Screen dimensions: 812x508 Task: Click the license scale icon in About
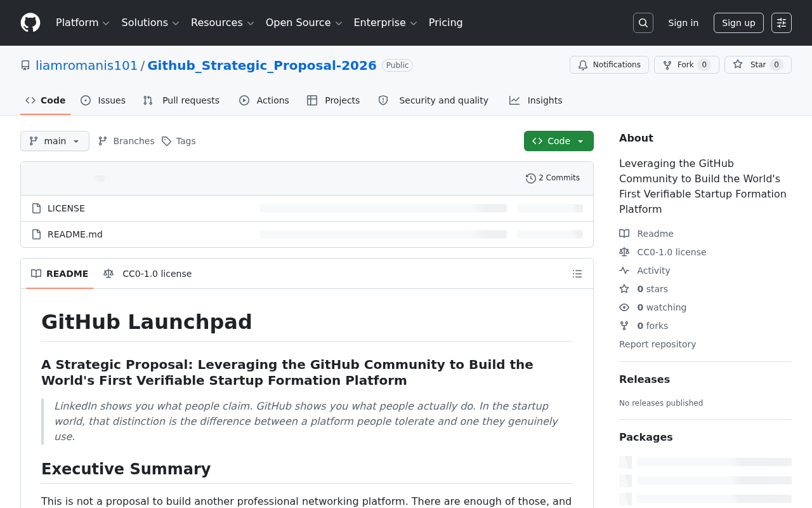tap(624, 252)
